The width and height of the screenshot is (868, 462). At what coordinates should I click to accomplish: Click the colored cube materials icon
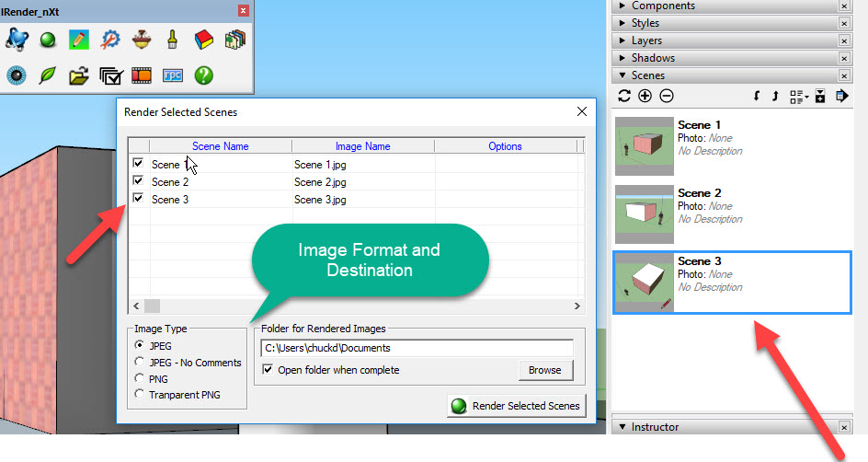[x=204, y=40]
